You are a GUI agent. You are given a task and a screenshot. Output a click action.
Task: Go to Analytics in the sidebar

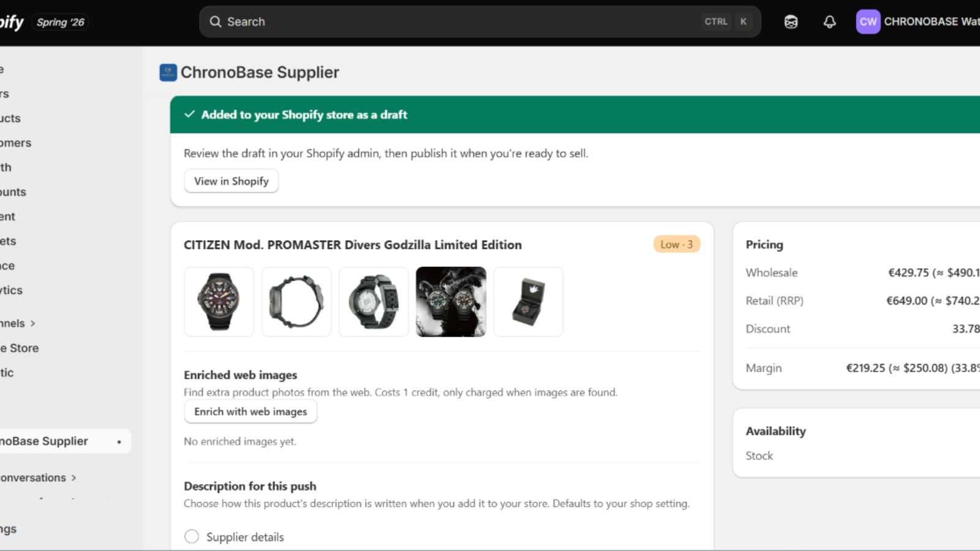(x=12, y=290)
